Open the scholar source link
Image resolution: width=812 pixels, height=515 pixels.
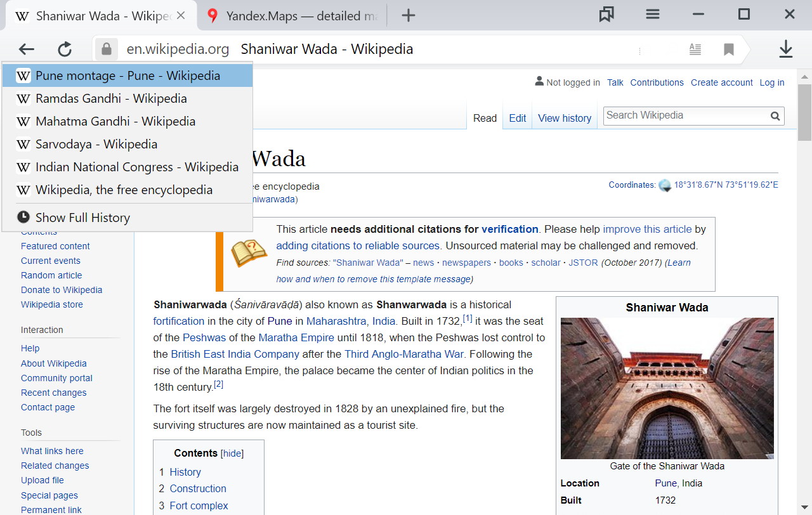click(x=546, y=263)
